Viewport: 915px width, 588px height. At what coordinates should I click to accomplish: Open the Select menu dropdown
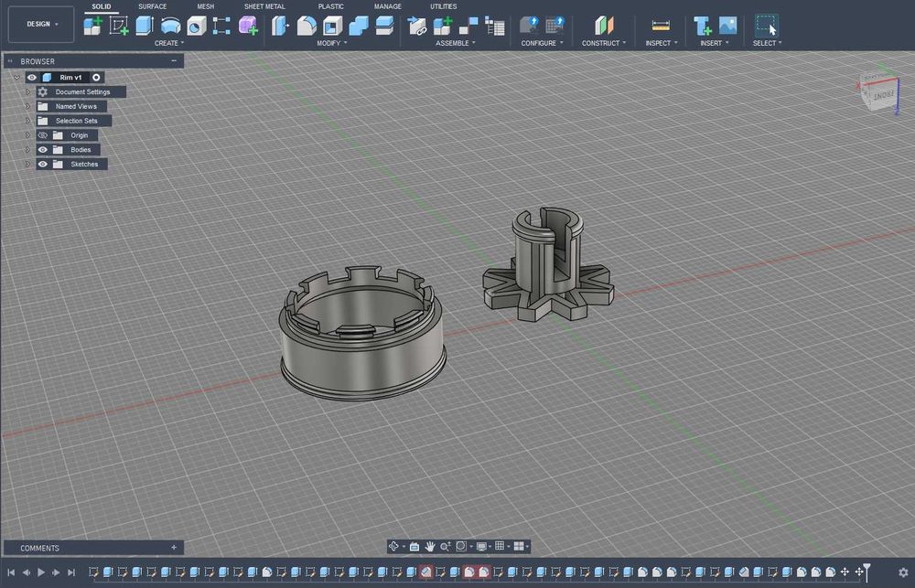pos(767,43)
